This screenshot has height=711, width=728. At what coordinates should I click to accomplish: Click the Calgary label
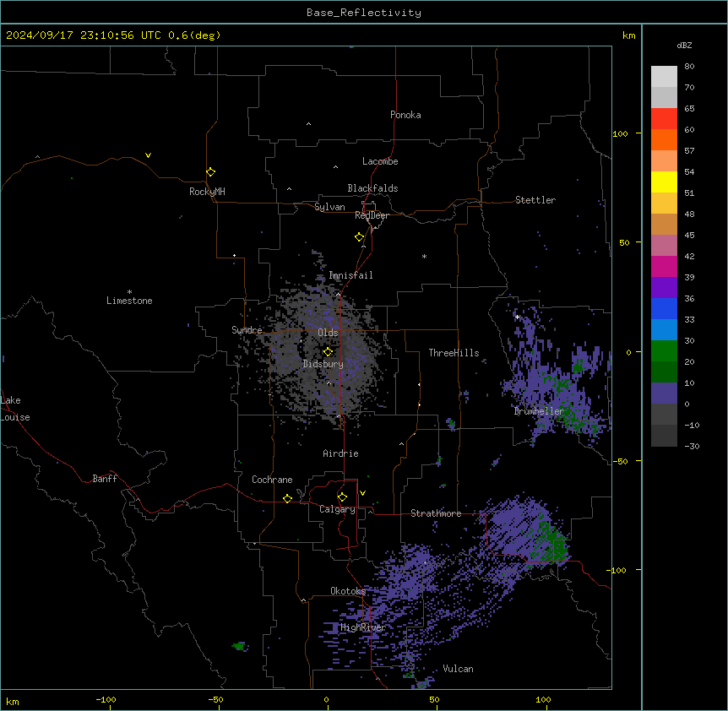[x=337, y=509]
